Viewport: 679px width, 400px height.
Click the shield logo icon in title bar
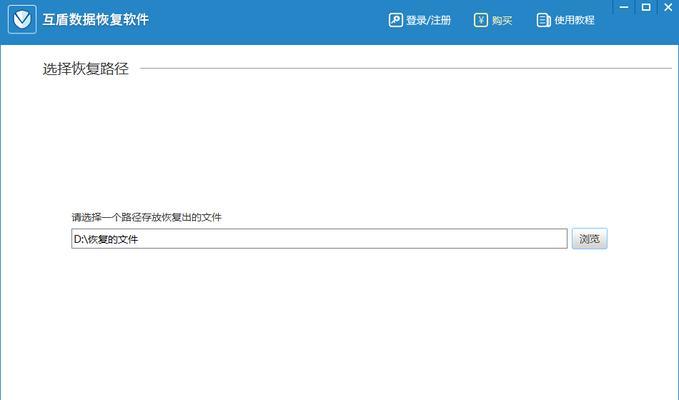[x=22, y=19]
